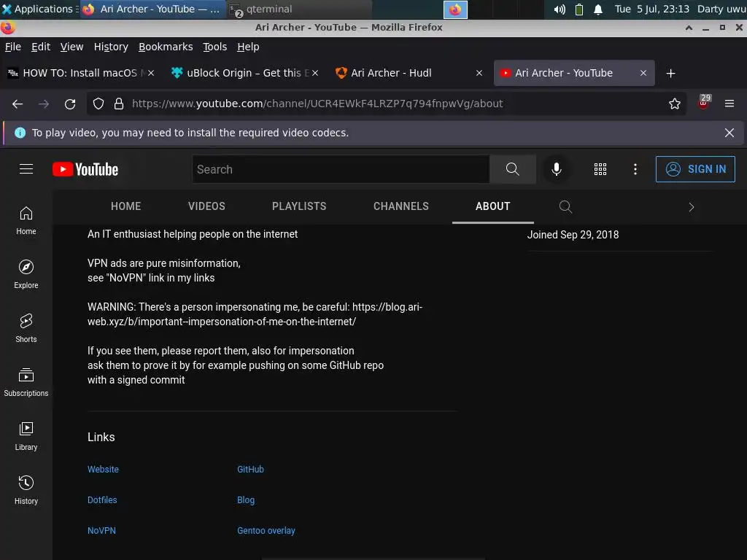The height and width of the screenshot is (560, 747).
Task: Switch to the PLAYLISTS tab
Action: coord(299,206)
